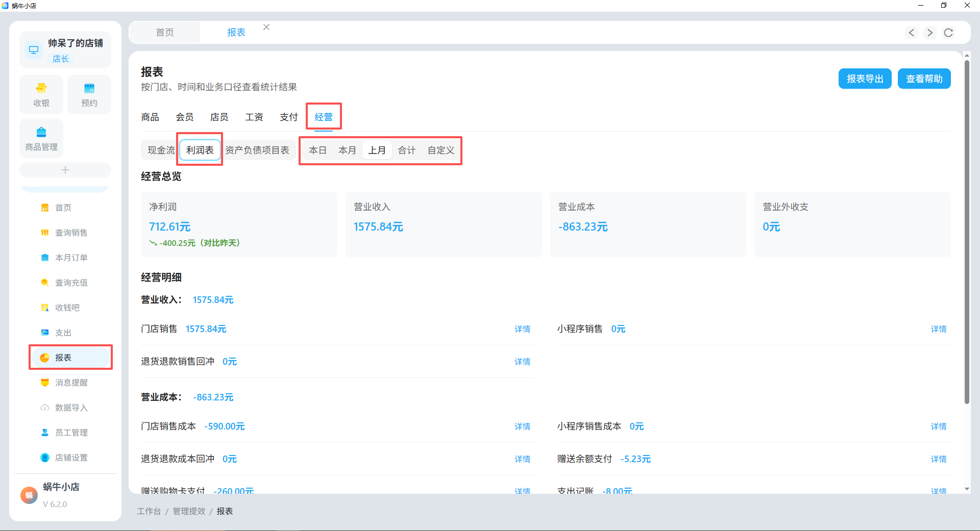The width and height of the screenshot is (980, 531).
Task: Switch to the 工资 report tab
Action: click(254, 117)
